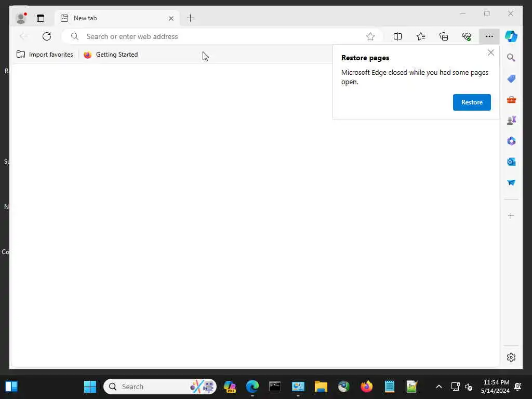Open the Edge profile avatar menu

pos(21,18)
